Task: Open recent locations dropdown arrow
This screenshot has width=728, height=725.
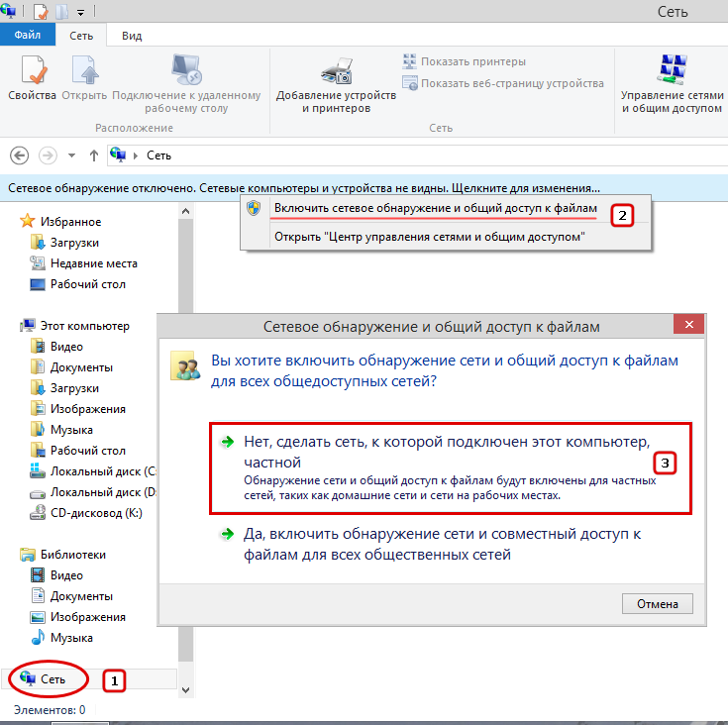Action: tap(71, 155)
